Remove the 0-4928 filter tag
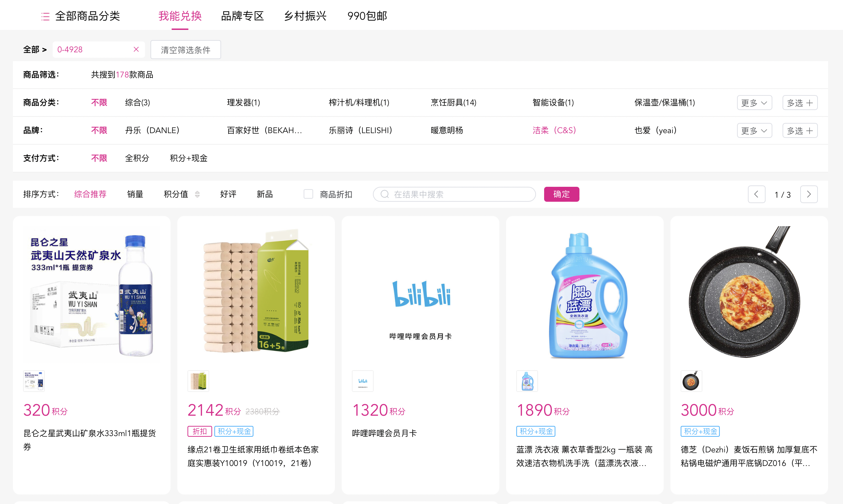 click(136, 50)
